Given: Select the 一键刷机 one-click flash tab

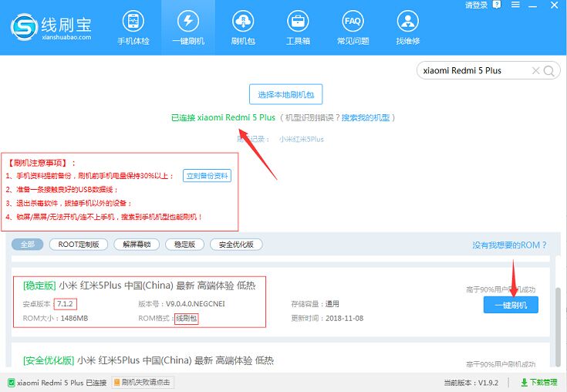Looking at the screenshot, I should tap(187, 27).
